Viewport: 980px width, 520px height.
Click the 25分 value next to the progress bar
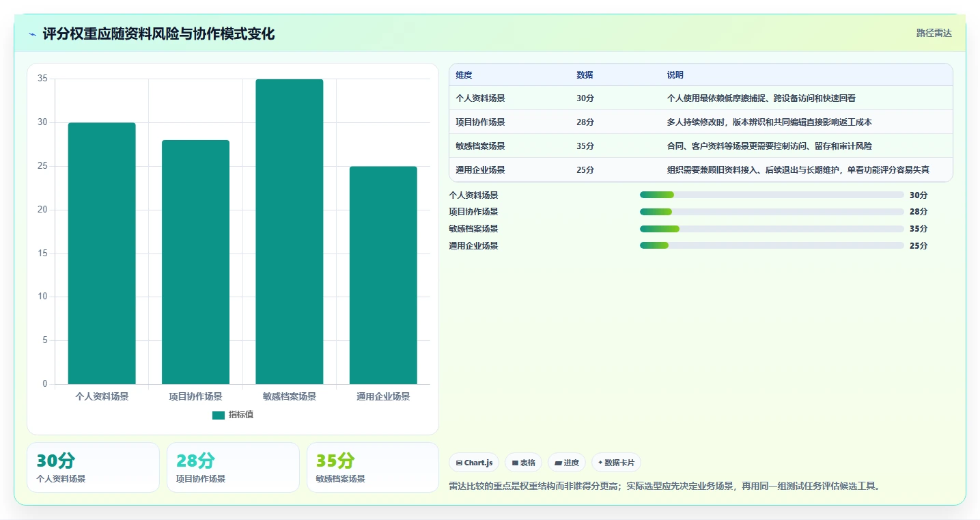[919, 246]
